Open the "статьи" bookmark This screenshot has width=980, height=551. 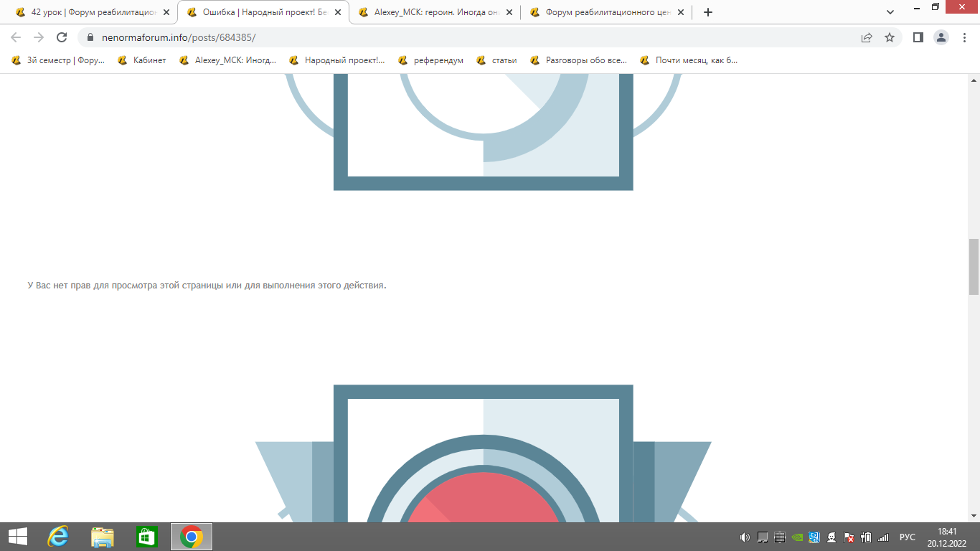497,60
